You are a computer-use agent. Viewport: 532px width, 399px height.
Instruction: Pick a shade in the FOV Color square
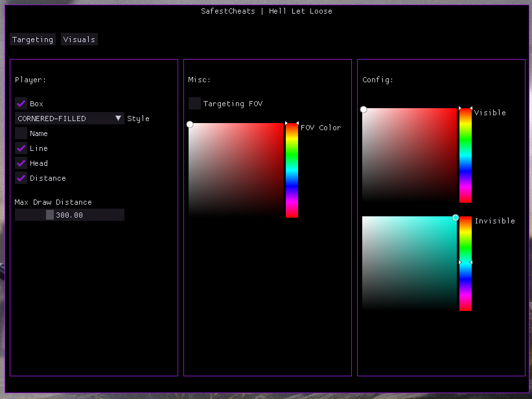click(x=236, y=170)
